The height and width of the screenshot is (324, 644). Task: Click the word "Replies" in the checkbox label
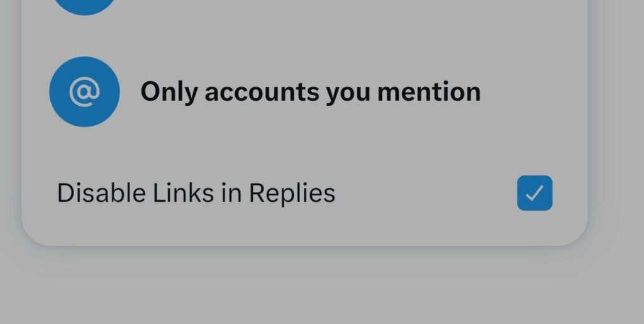click(292, 193)
